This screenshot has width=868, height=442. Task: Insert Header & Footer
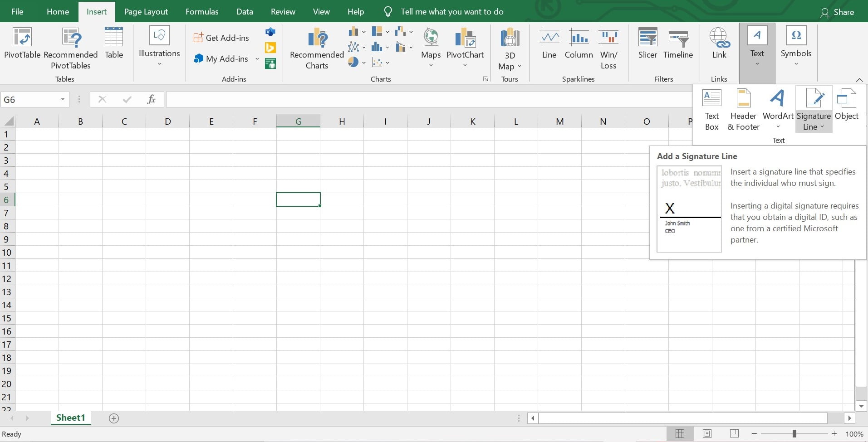click(743, 109)
